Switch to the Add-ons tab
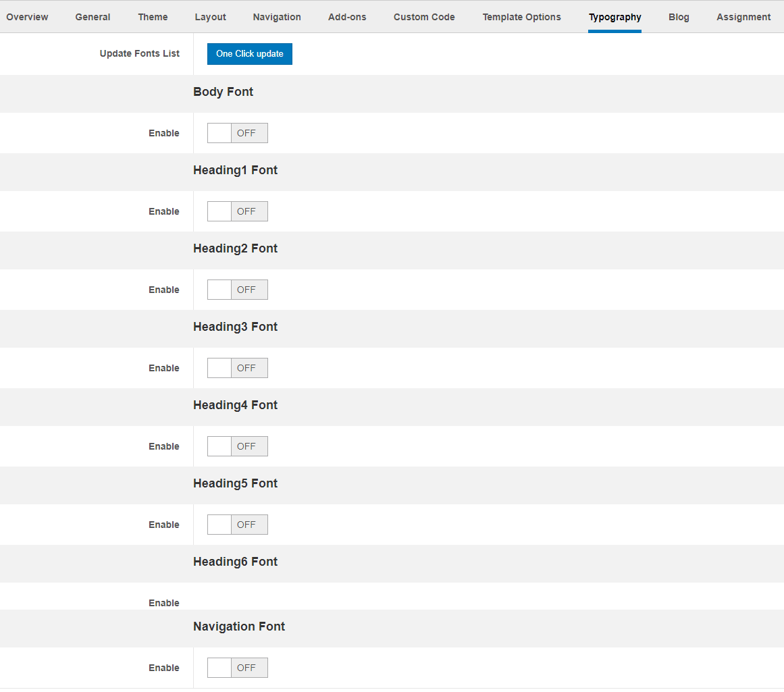Viewport: 784px width, 692px height. tap(347, 17)
